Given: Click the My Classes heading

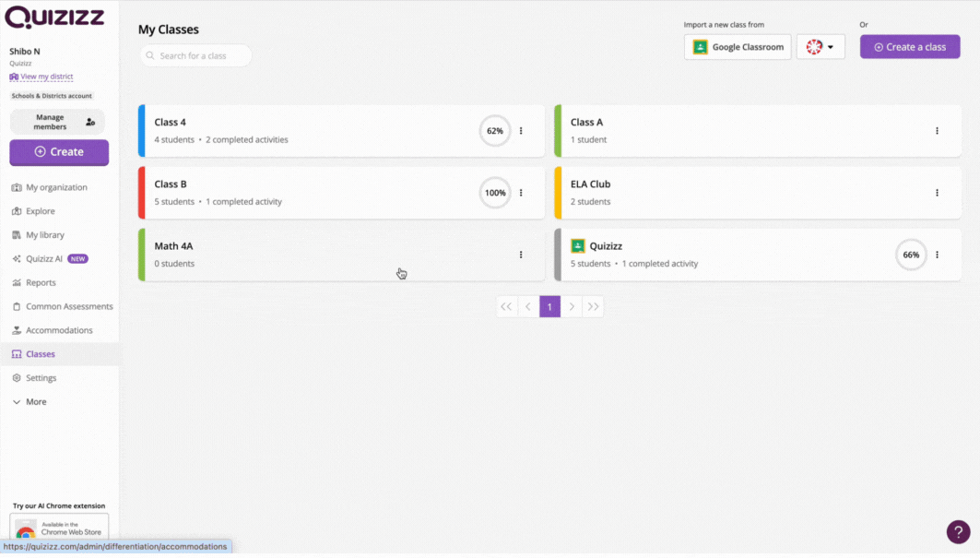Looking at the screenshot, I should point(168,30).
